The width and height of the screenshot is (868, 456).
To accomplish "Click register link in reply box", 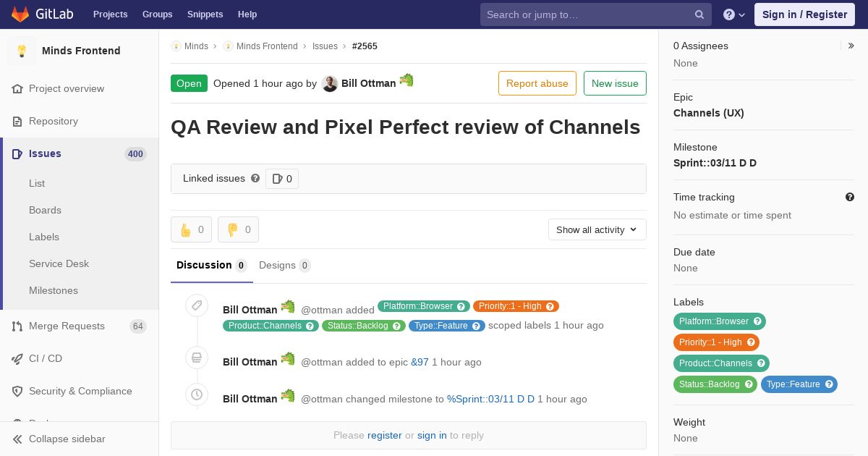I will [385, 435].
